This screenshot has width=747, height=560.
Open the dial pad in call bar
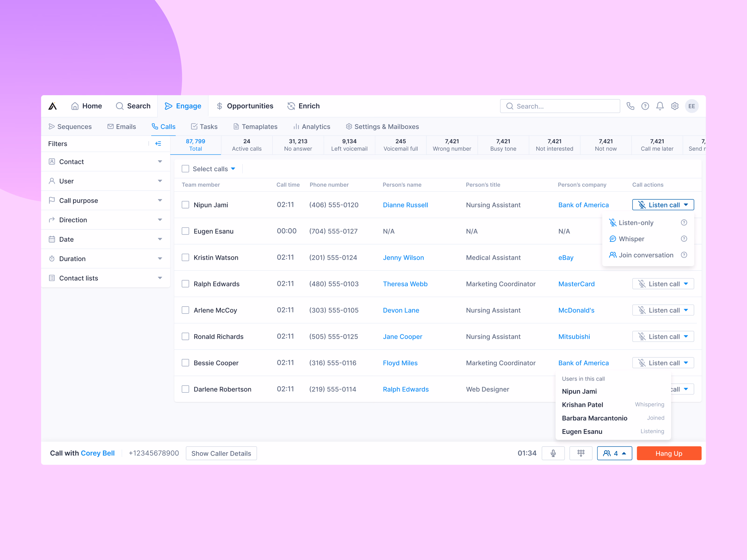581,453
